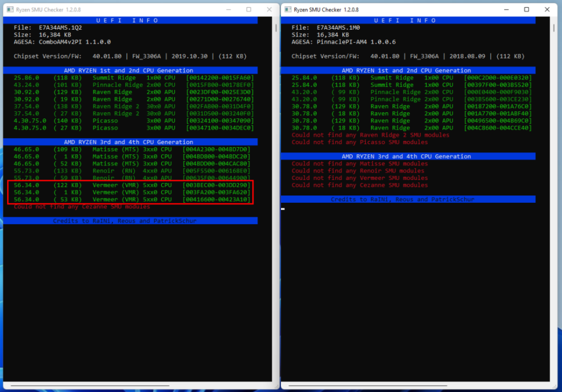
Task: Click the Cezanne not-found message in the right window
Action: pos(360,185)
